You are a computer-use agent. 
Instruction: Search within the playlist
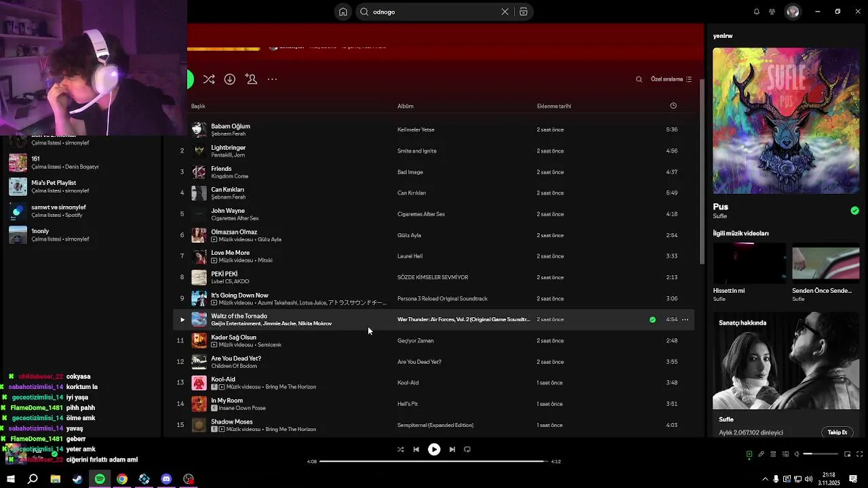639,79
